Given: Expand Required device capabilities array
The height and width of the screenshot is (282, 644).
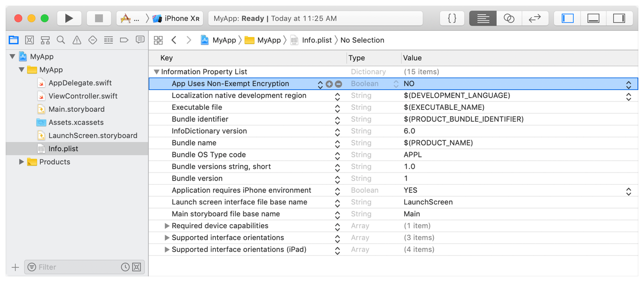Looking at the screenshot, I should coord(167,226).
